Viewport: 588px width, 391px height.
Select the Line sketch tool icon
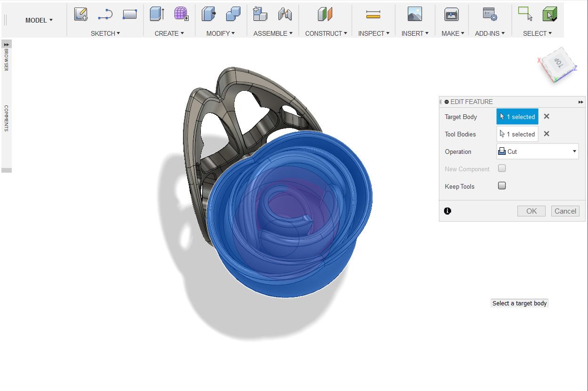(105, 15)
